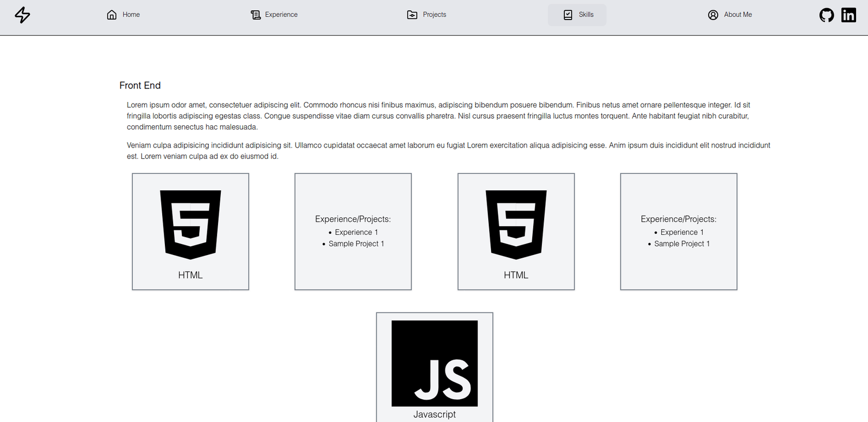Click Experience 1 in second details card
This screenshot has width=868, height=422.
[682, 232]
